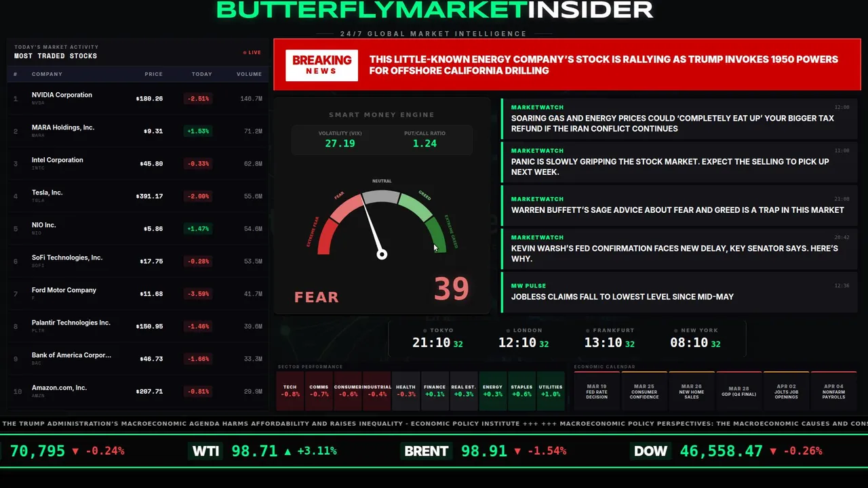Select the Finance sector tile
The width and height of the screenshot is (868, 488).
[435, 391]
